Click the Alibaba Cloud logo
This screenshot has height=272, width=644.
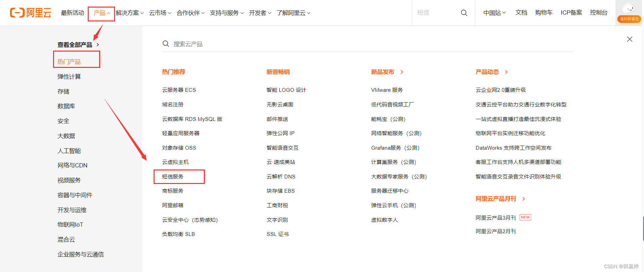coord(31,13)
